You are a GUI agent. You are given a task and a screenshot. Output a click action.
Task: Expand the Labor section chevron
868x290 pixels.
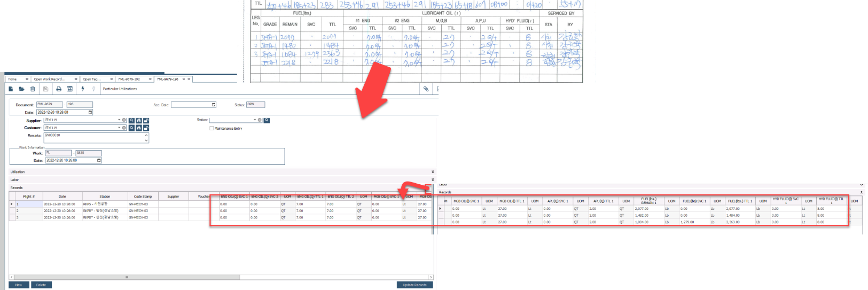[x=433, y=180]
